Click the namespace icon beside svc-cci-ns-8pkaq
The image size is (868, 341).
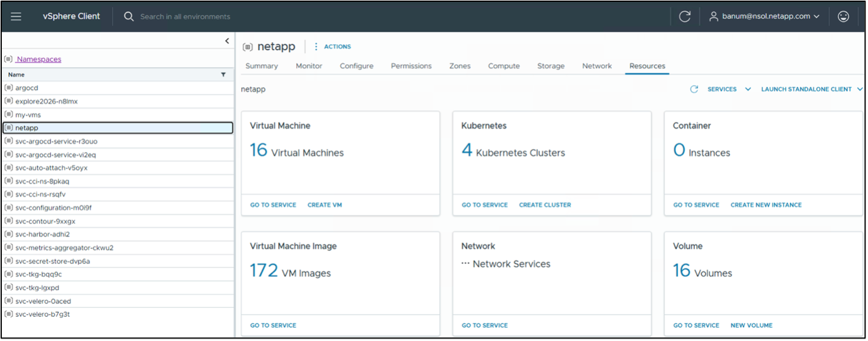pyautogui.click(x=8, y=181)
